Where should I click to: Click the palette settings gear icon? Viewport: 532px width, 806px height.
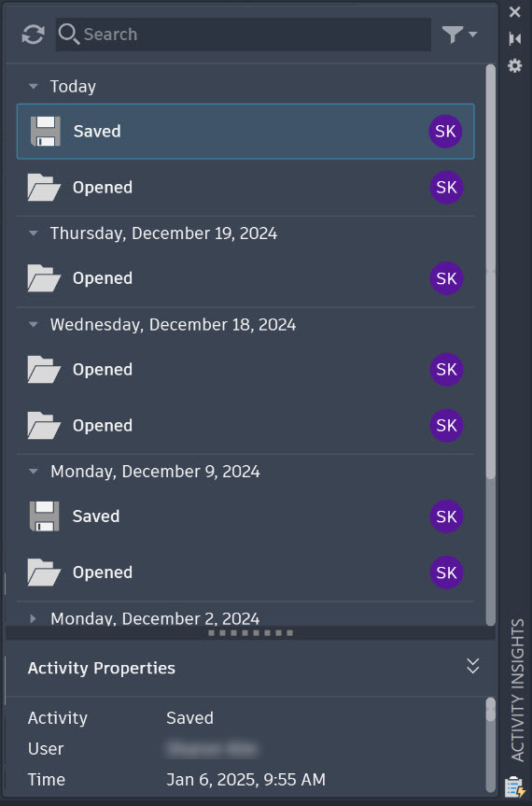(x=514, y=65)
